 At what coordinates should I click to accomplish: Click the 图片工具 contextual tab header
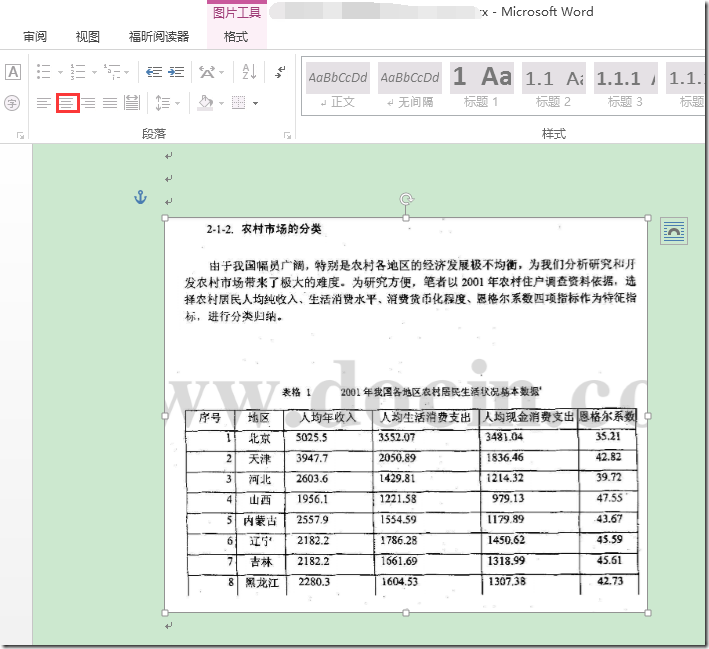[x=237, y=12]
